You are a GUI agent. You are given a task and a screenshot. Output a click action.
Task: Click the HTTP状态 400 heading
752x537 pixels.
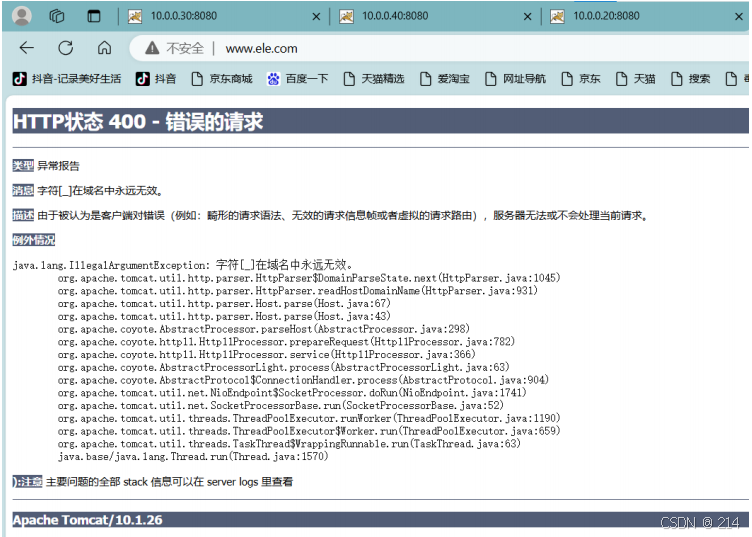pyautogui.click(x=138, y=121)
